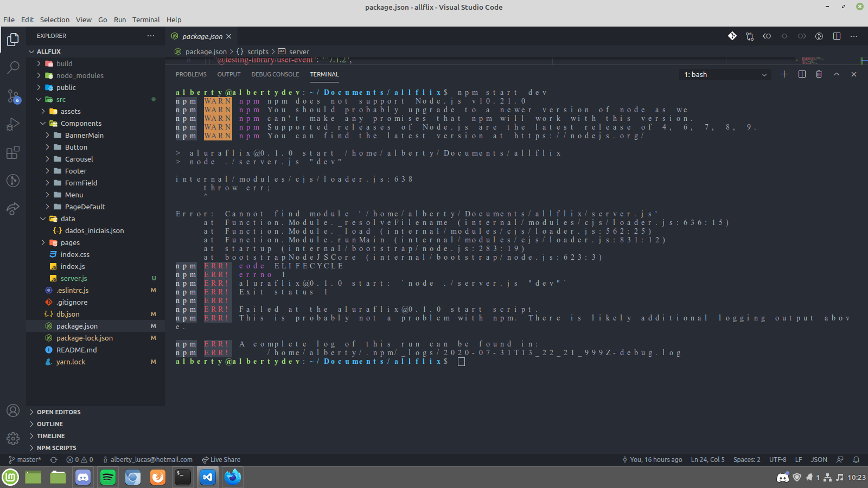
Task: Open the GitLens view icon
Action: 13,181
